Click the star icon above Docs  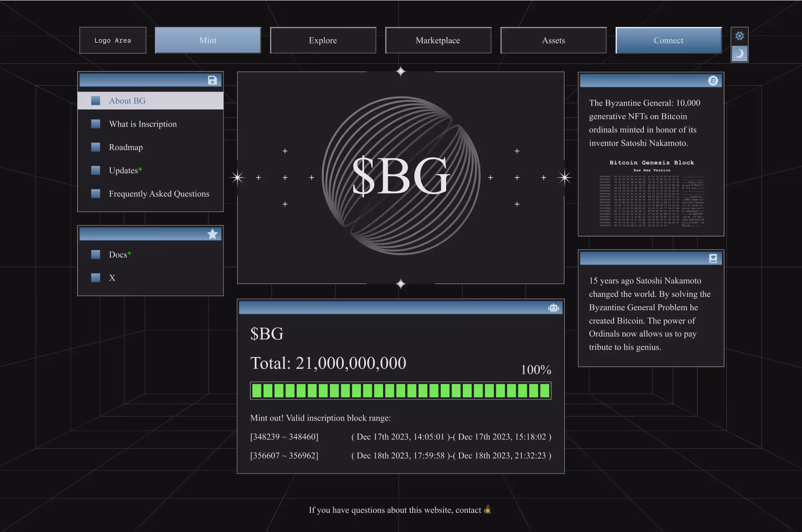tap(212, 234)
